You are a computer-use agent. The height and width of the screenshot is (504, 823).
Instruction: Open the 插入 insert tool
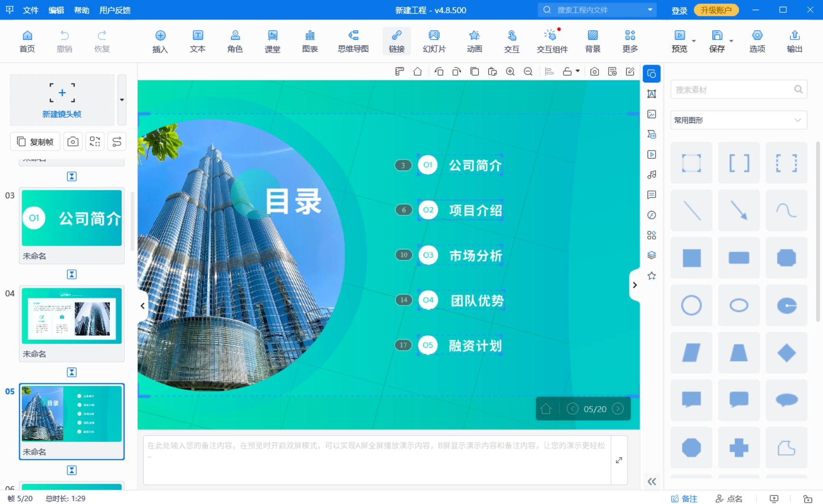point(160,41)
